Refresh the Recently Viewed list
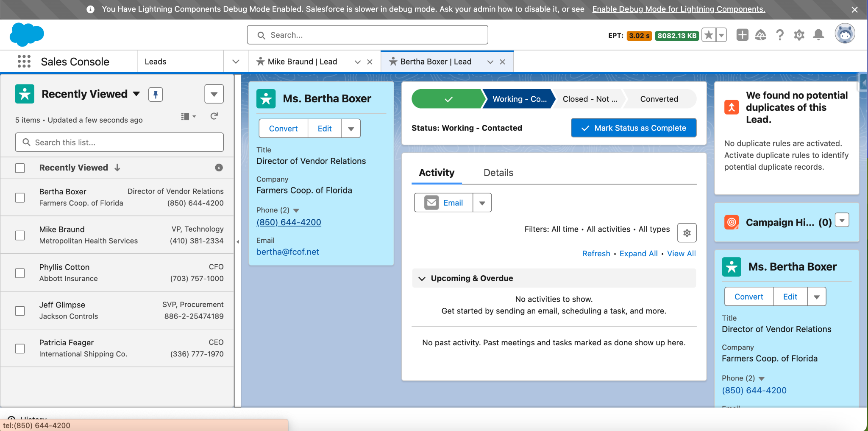This screenshot has width=868, height=431. (214, 116)
